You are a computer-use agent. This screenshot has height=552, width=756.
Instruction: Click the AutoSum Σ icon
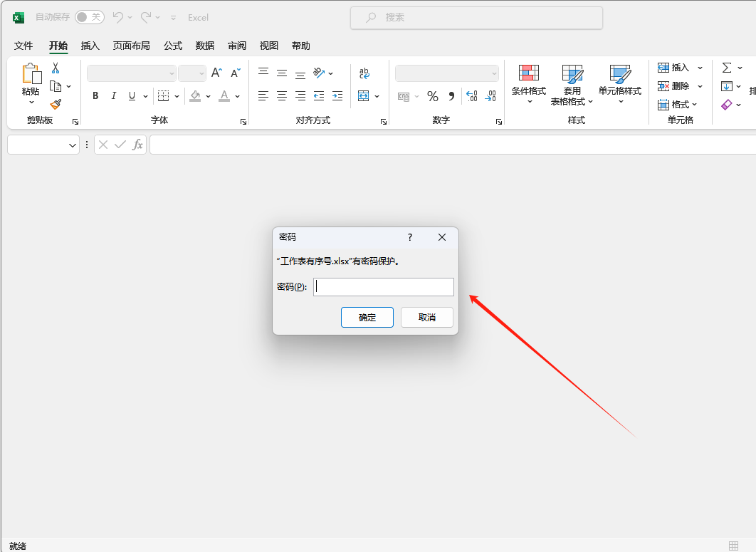point(728,67)
